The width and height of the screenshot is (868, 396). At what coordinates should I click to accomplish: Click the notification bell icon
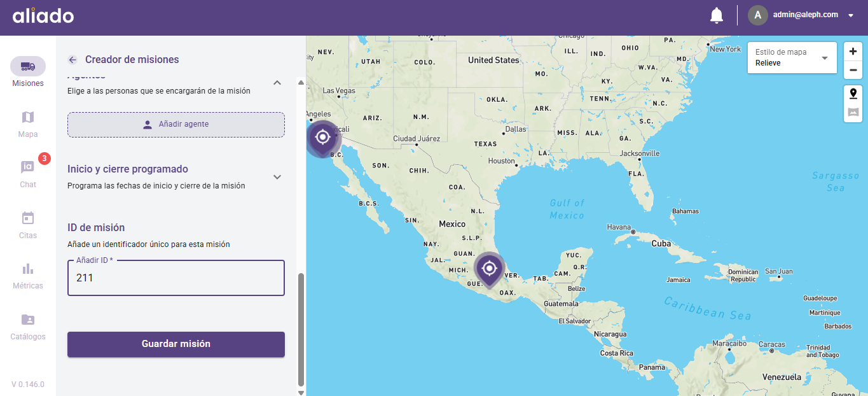coord(717,15)
